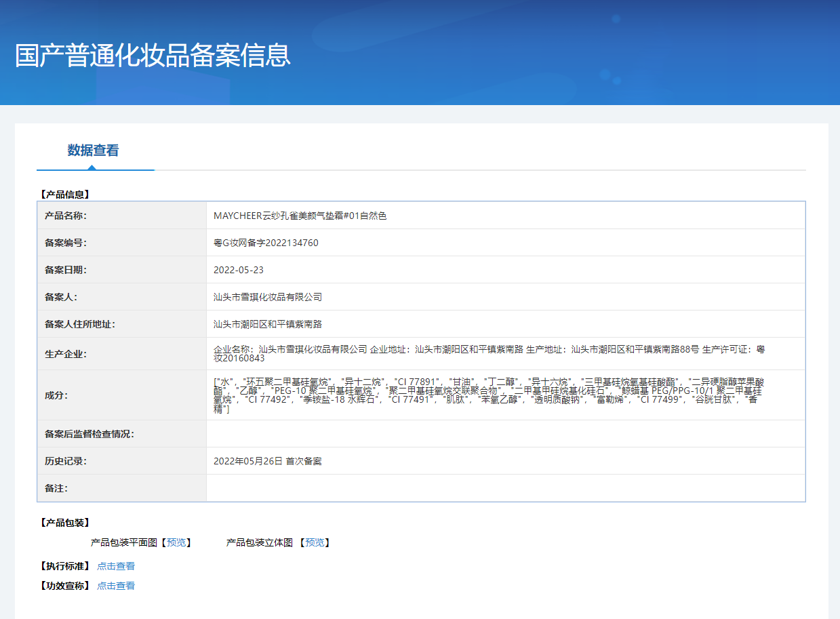The image size is (840, 619).
Task: Click 点击查看 next to 功效宣称
Action: (115, 585)
